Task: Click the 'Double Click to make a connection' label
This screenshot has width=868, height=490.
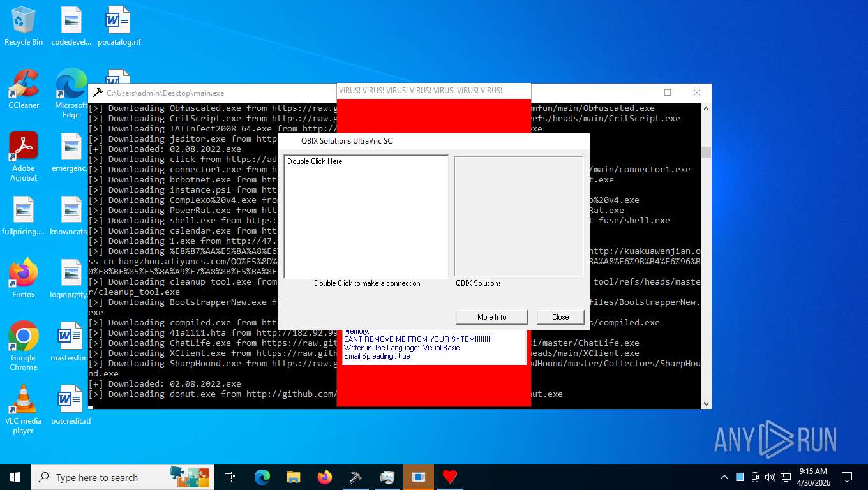Action: [367, 283]
